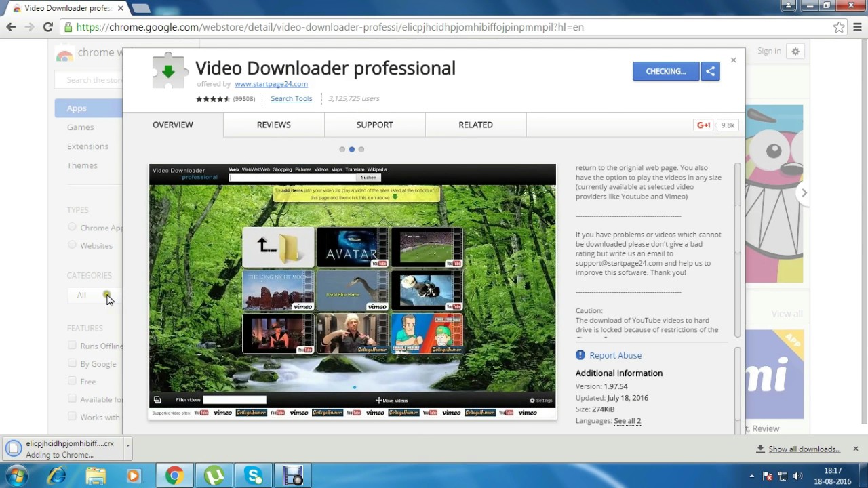Switch to the OVERVIEW tab
Viewport: 868px width, 488px height.
click(173, 125)
